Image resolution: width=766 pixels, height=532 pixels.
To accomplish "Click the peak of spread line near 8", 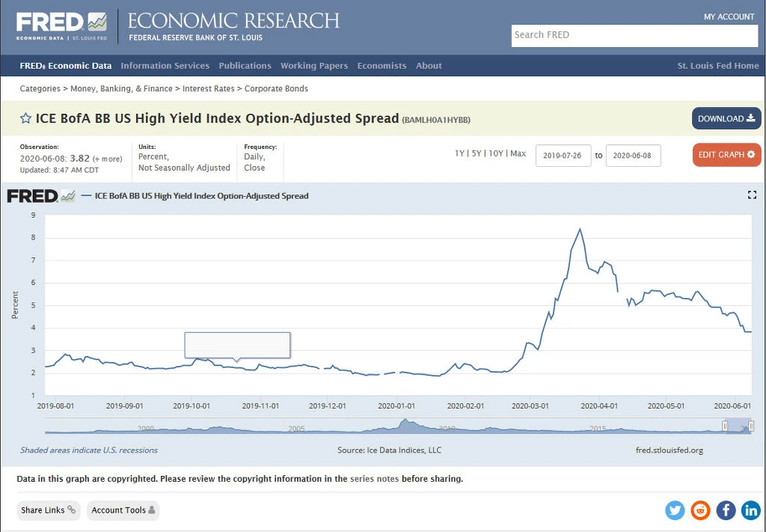I will pyautogui.click(x=580, y=229).
